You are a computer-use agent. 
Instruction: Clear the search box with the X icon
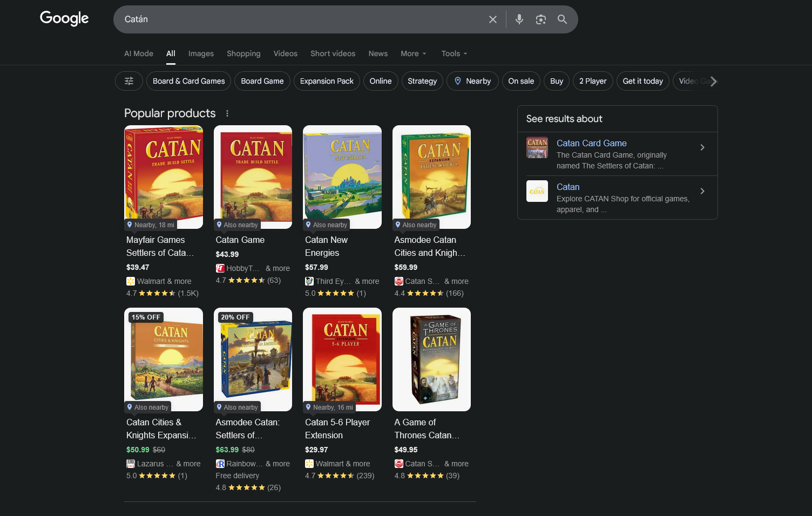click(493, 19)
